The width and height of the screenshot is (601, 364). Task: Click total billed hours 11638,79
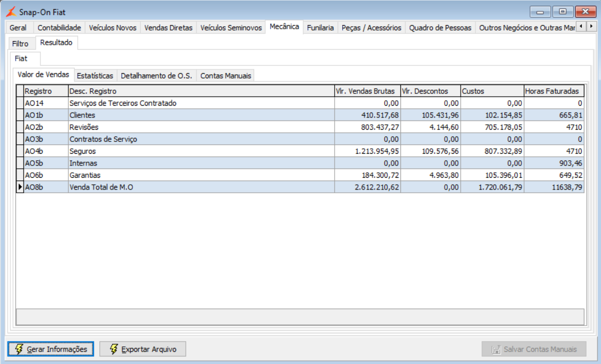pyautogui.click(x=554, y=187)
